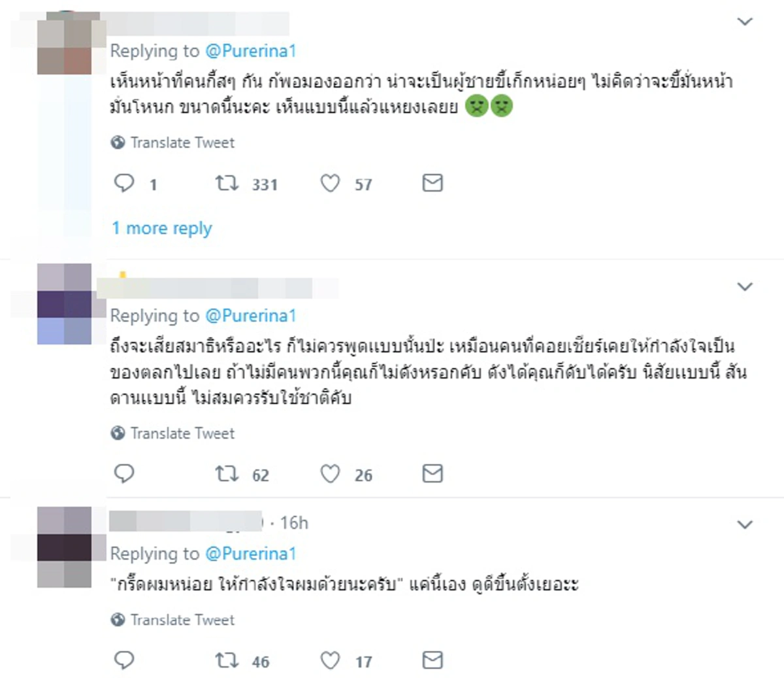Show 1 more reply in the thread
The image size is (784, 678).
pos(161,228)
